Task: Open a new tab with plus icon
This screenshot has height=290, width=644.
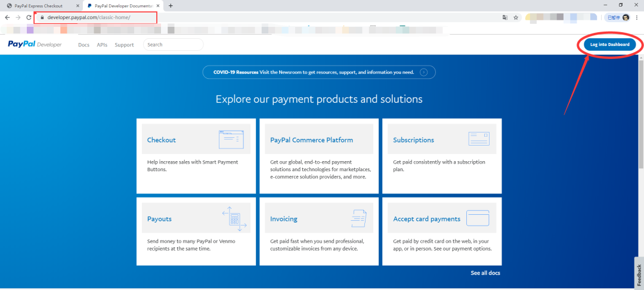Action: click(x=171, y=6)
